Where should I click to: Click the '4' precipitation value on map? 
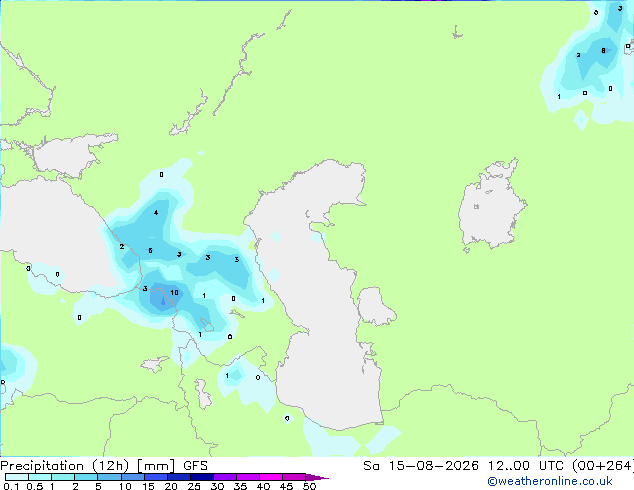pyautogui.click(x=156, y=213)
